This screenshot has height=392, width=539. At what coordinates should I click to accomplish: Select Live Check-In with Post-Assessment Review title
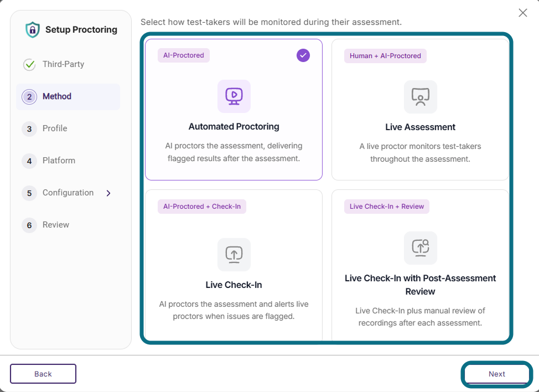point(420,285)
